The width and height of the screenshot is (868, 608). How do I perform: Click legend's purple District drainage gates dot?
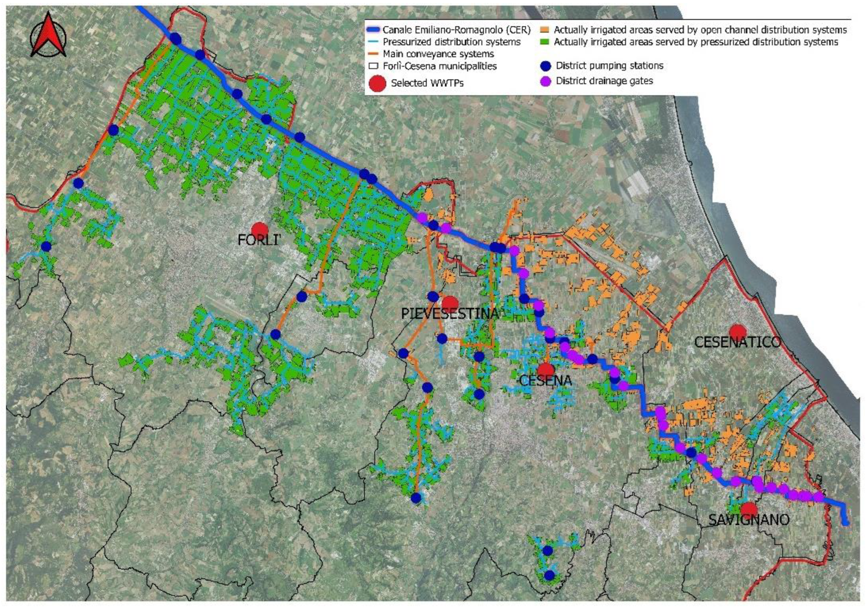point(545,81)
